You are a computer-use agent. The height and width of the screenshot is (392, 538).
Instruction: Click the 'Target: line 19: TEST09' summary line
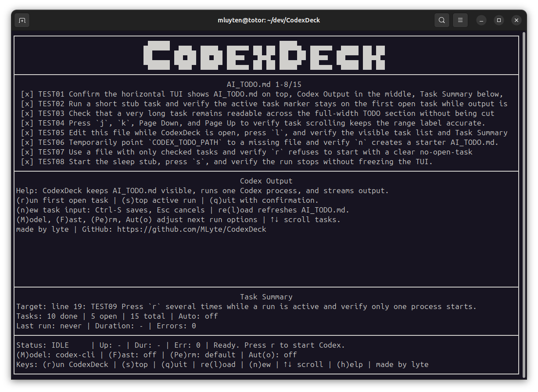[247, 306]
